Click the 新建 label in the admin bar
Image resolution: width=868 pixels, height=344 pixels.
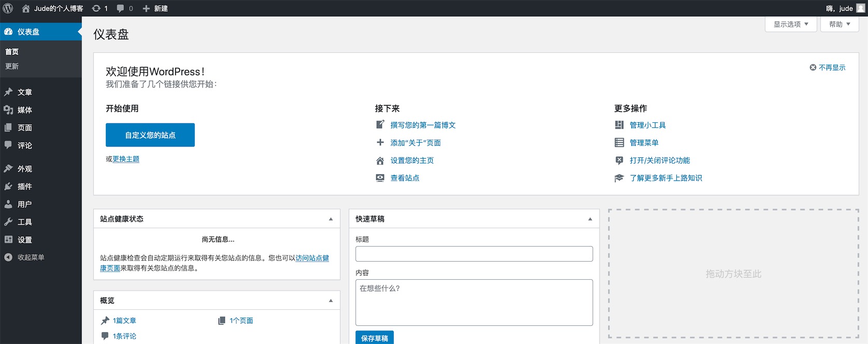point(161,8)
